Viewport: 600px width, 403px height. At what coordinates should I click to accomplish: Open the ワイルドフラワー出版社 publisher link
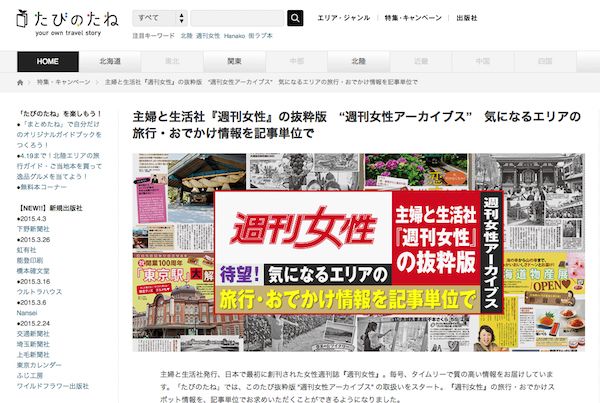pyautogui.click(x=53, y=386)
